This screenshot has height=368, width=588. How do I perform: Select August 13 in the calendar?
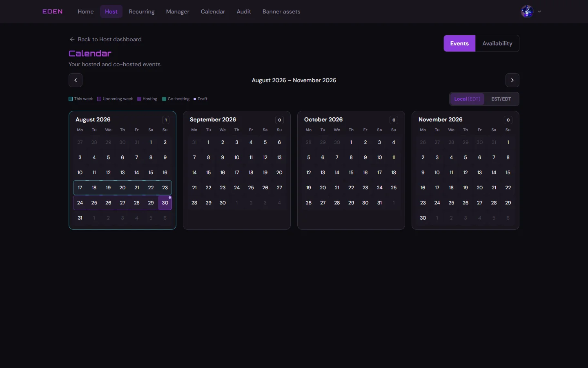pos(122,173)
